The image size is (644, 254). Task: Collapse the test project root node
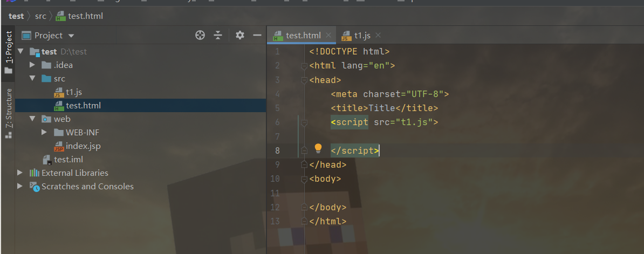[x=20, y=52]
